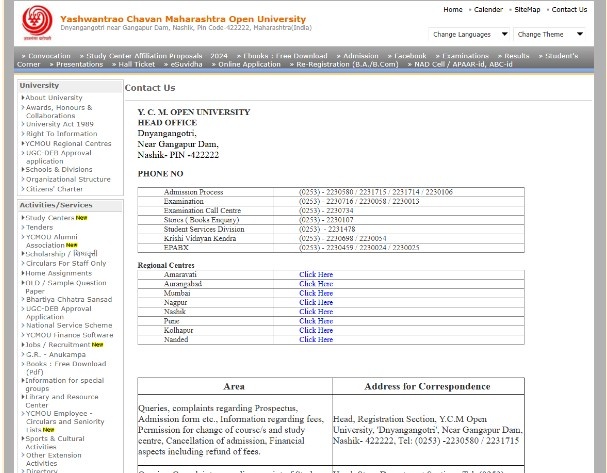
Task: Click Here link for Nagpur centre
Action: (316, 302)
